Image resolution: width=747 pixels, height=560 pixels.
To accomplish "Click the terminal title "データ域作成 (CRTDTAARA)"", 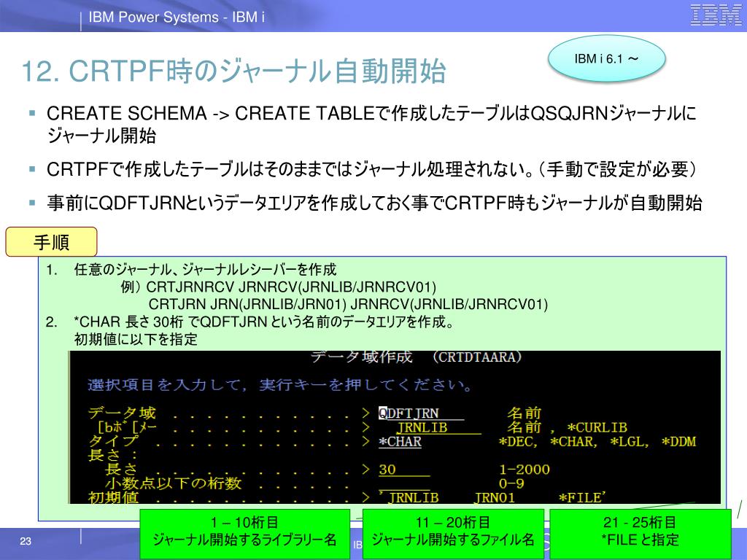I will (x=416, y=357).
